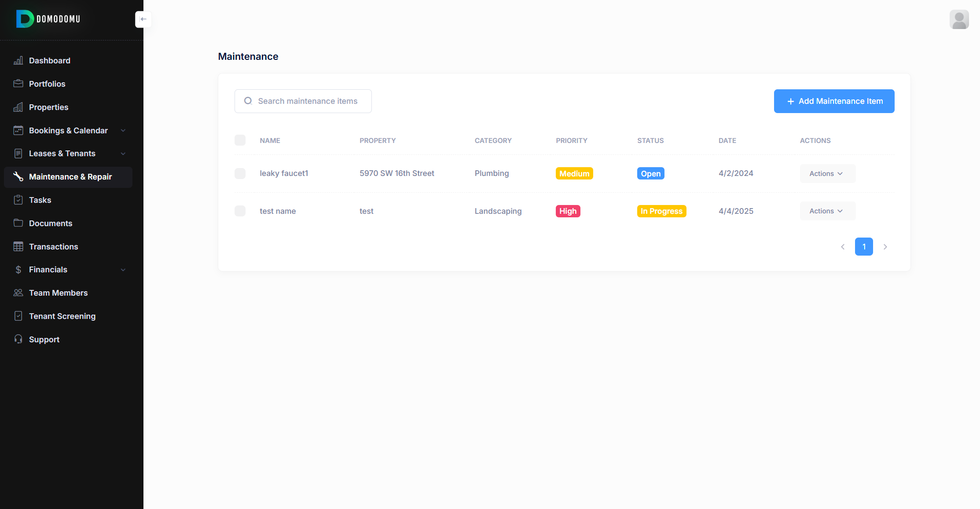Go to Tenant Screening page
This screenshot has width=980, height=509.
pos(62,316)
